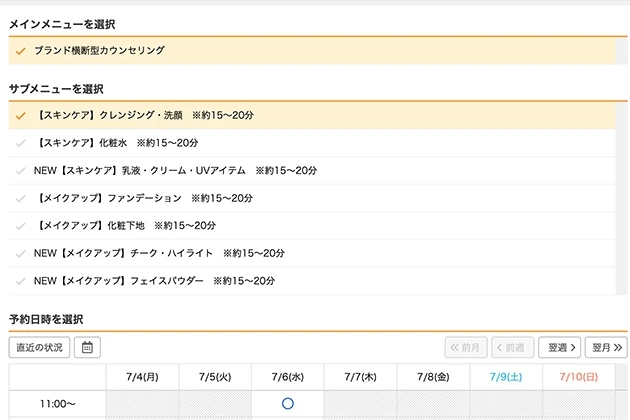Image resolution: width=630 pixels, height=420 pixels.
Task: Click the 7/6(水) column header
Action: click(288, 377)
